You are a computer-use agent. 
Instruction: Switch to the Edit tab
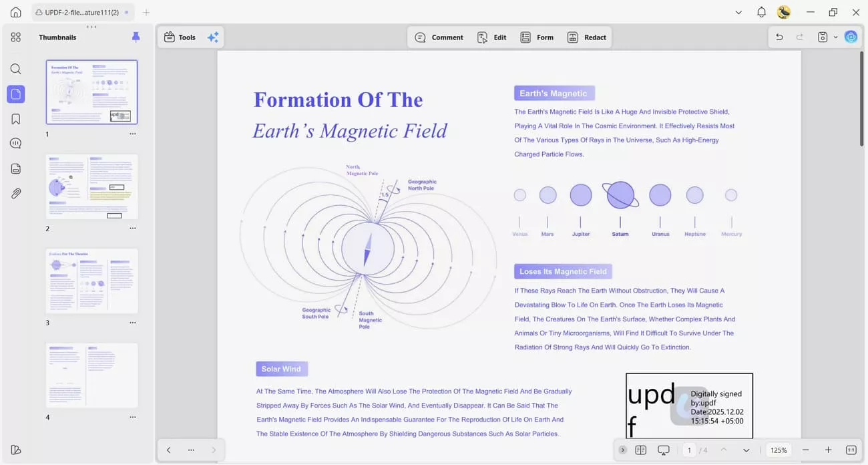click(492, 37)
